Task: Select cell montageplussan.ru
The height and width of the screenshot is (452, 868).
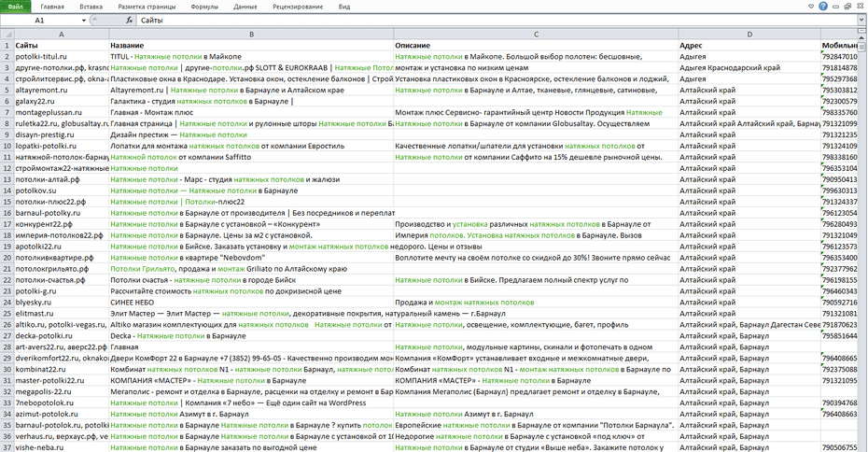Action: [62, 112]
